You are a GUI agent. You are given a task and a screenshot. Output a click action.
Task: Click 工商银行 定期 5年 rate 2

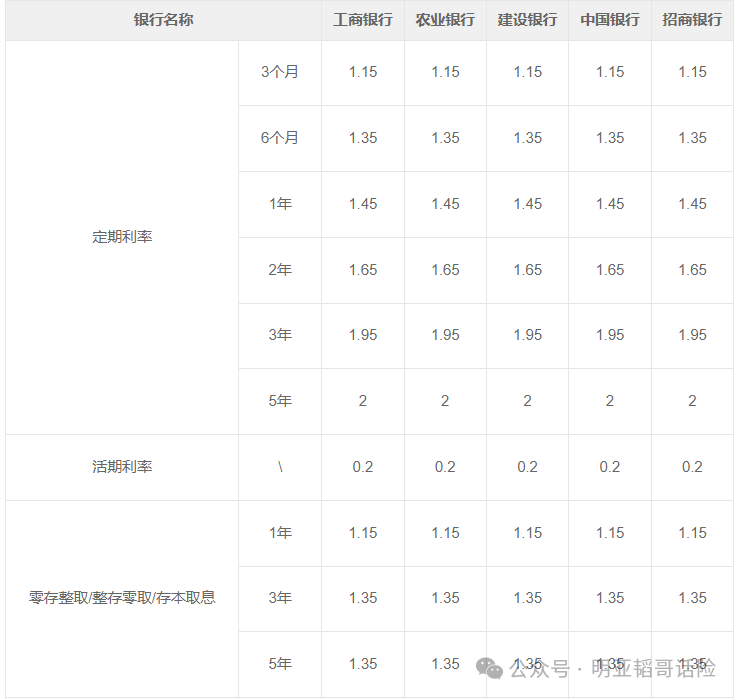(x=362, y=401)
